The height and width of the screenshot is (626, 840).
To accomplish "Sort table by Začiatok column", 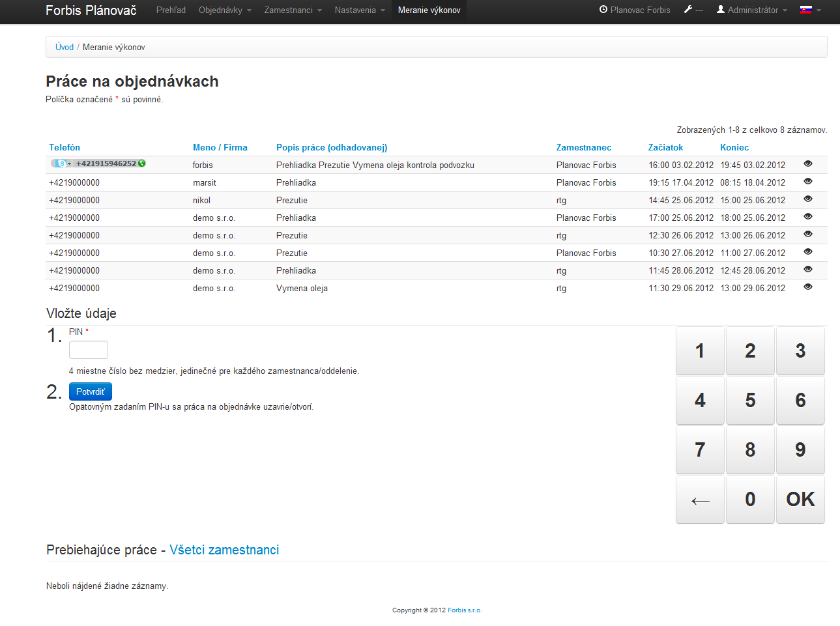I will coord(665,147).
